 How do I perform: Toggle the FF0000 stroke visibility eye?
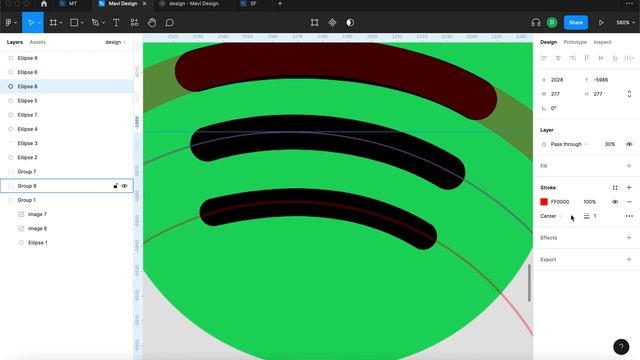coord(615,202)
